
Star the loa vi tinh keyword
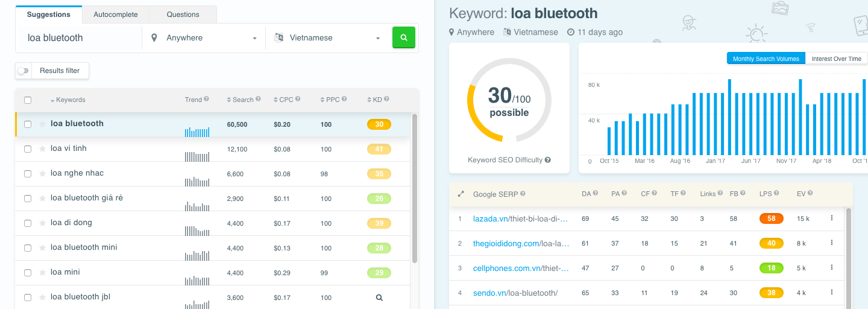pyautogui.click(x=42, y=149)
